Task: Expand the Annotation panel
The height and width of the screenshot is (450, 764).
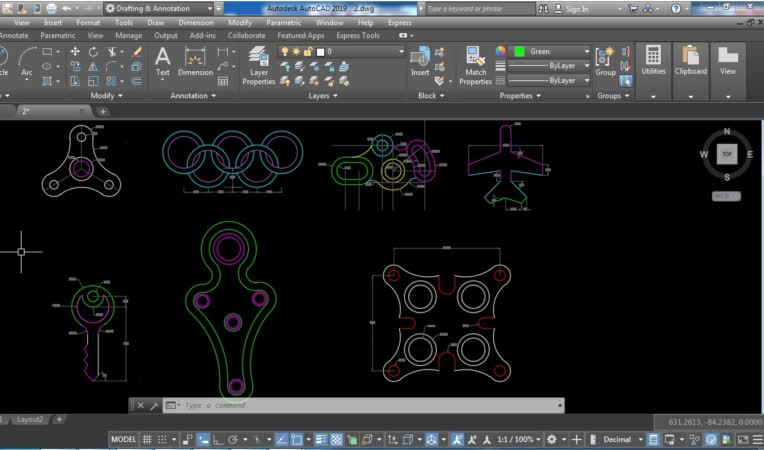Action: point(193,95)
